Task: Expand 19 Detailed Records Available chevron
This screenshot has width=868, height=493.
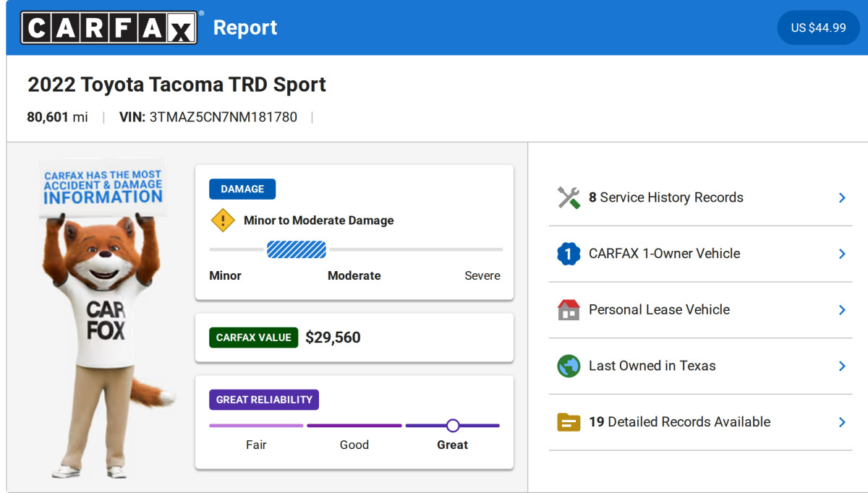Action: [x=842, y=421]
